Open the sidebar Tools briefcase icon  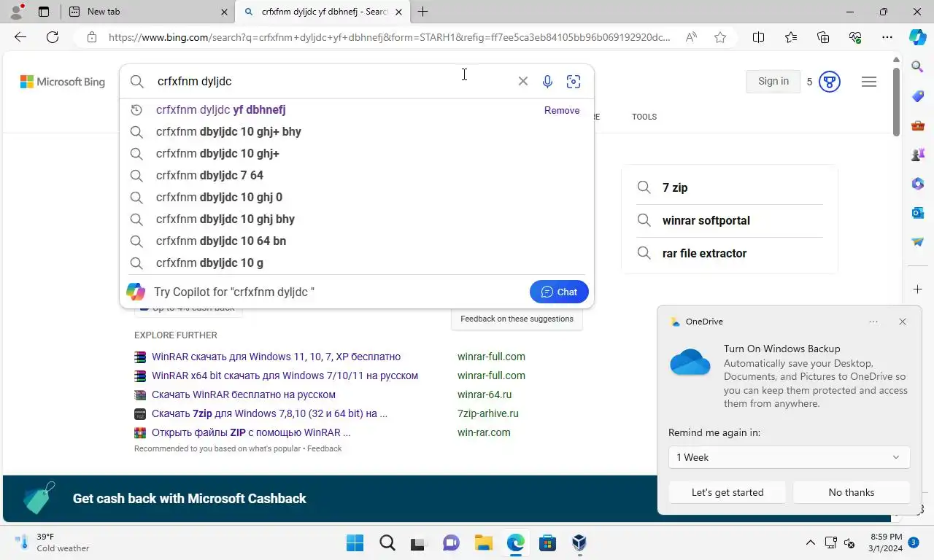coord(918,125)
